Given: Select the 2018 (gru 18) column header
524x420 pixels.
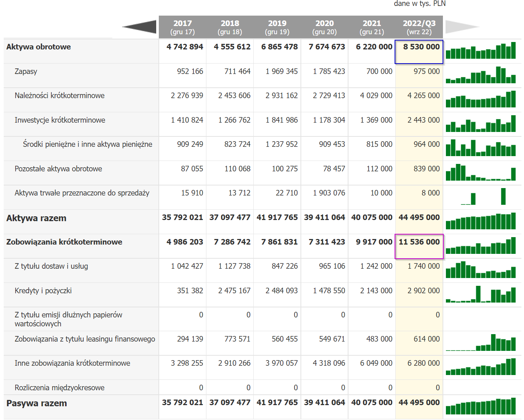Looking at the screenshot, I should point(230,27).
